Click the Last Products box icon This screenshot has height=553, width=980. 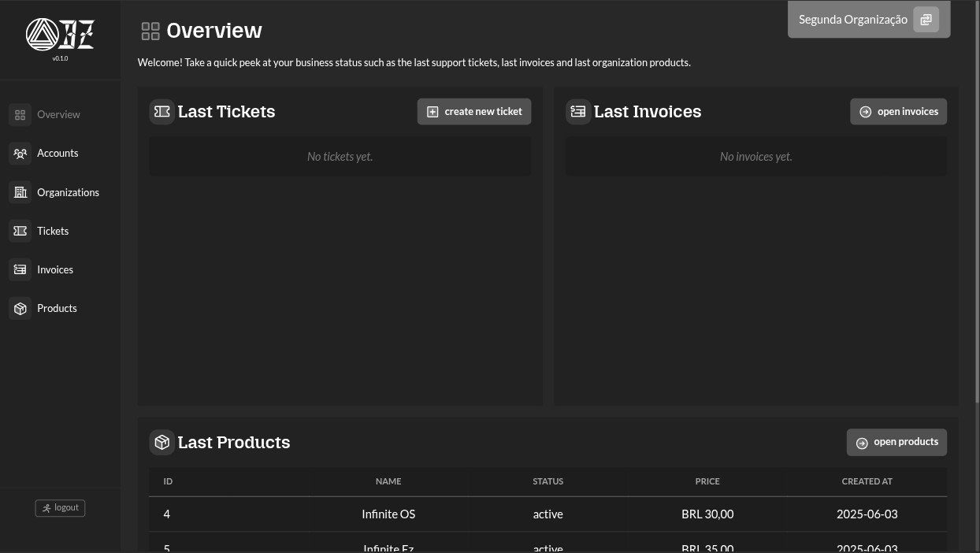coord(161,443)
